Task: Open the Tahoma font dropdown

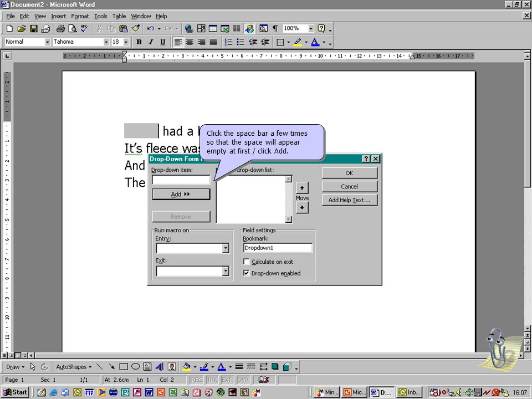Action: click(106, 42)
